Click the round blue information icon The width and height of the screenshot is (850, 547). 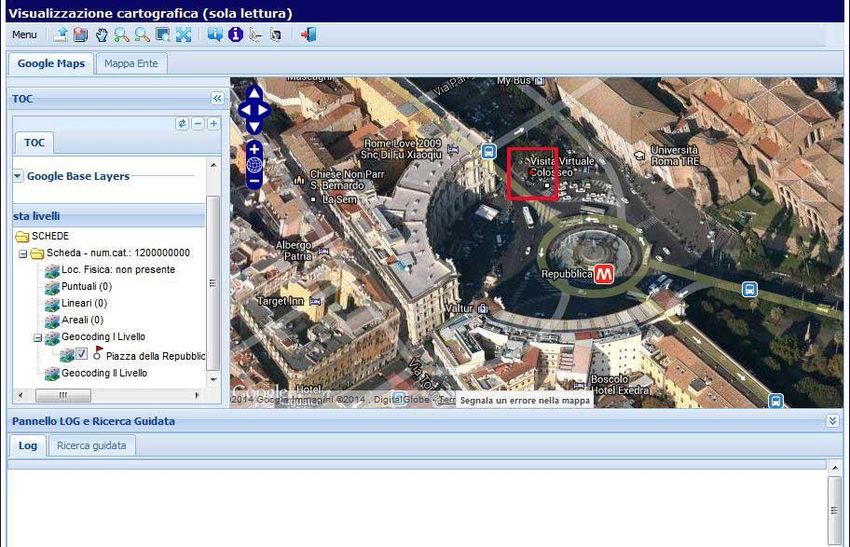point(235,35)
